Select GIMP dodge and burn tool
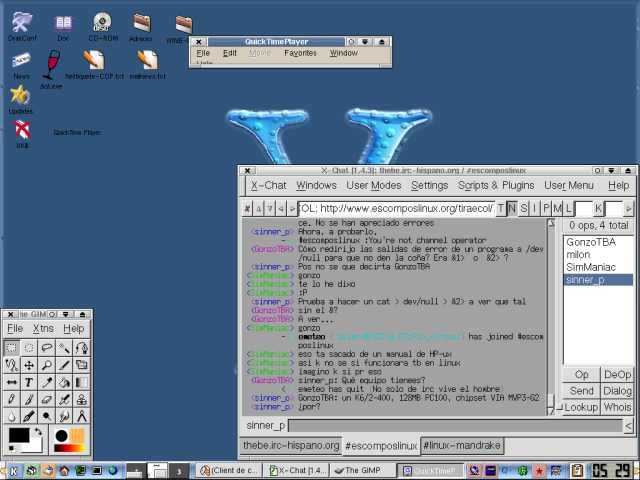Screen dimensions: 640x480 click(x=47, y=416)
